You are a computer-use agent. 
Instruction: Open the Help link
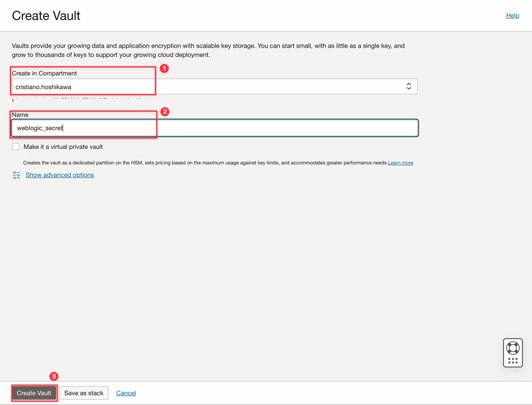click(x=512, y=16)
